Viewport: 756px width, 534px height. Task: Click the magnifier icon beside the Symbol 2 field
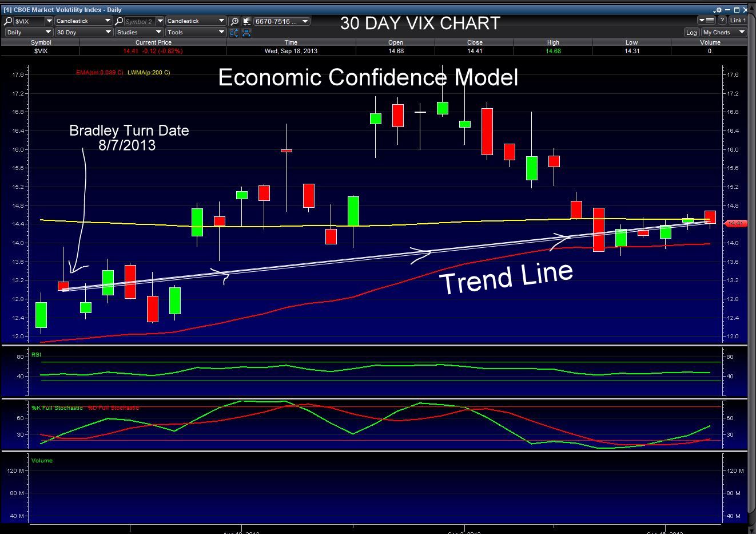point(119,21)
